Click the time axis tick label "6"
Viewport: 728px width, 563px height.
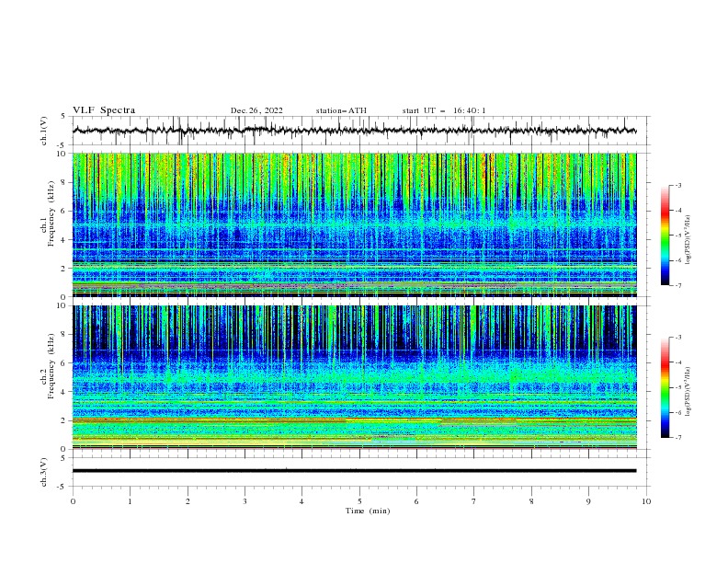click(416, 501)
